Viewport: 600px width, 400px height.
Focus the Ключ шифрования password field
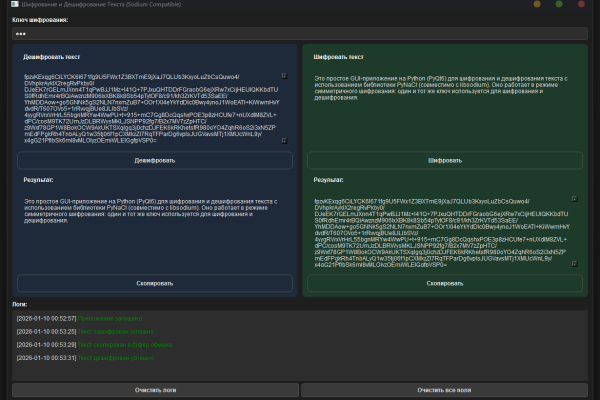coord(300,34)
